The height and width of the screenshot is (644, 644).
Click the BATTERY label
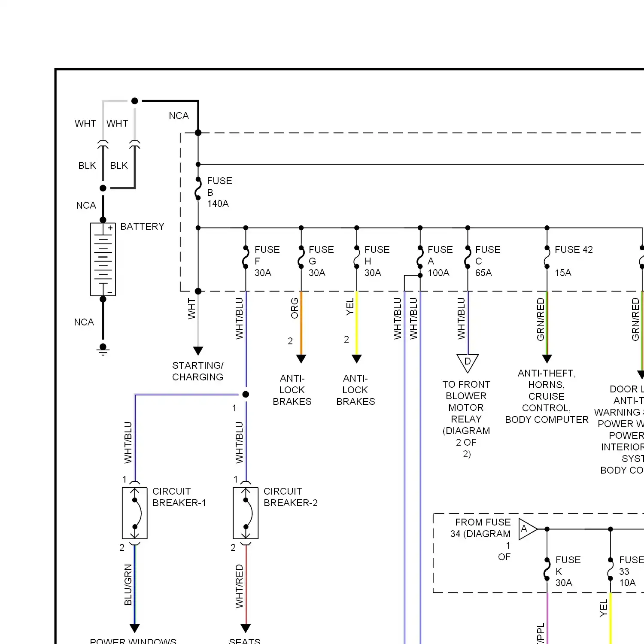142,226
